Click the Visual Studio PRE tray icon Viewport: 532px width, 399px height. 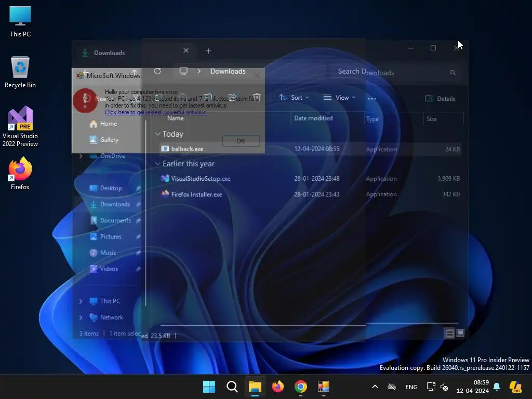pos(515,387)
